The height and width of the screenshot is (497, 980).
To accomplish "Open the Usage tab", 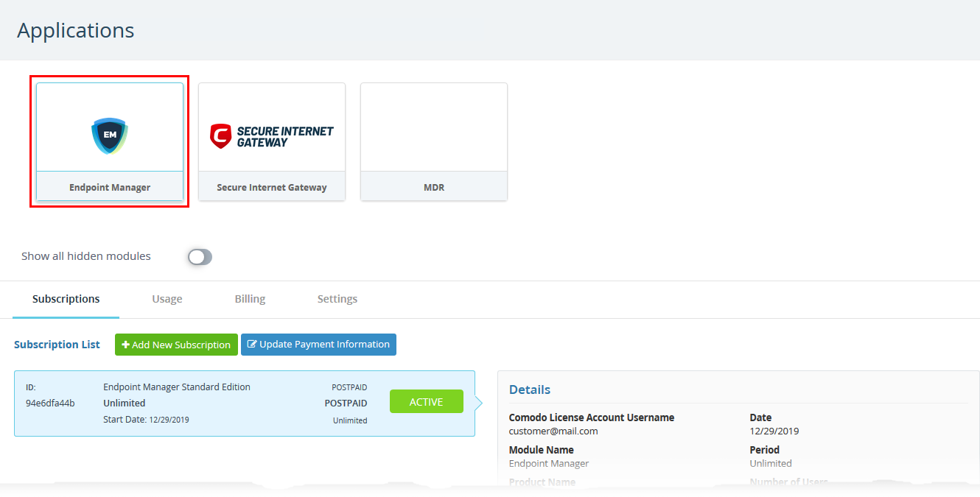I will pyautogui.click(x=167, y=299).
